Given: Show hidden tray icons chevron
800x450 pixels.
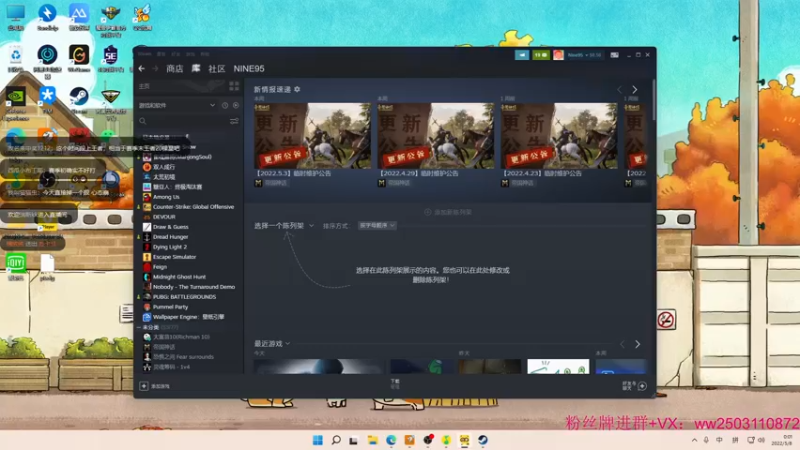Looking at the screenshot, I should [x=694, y=440].
